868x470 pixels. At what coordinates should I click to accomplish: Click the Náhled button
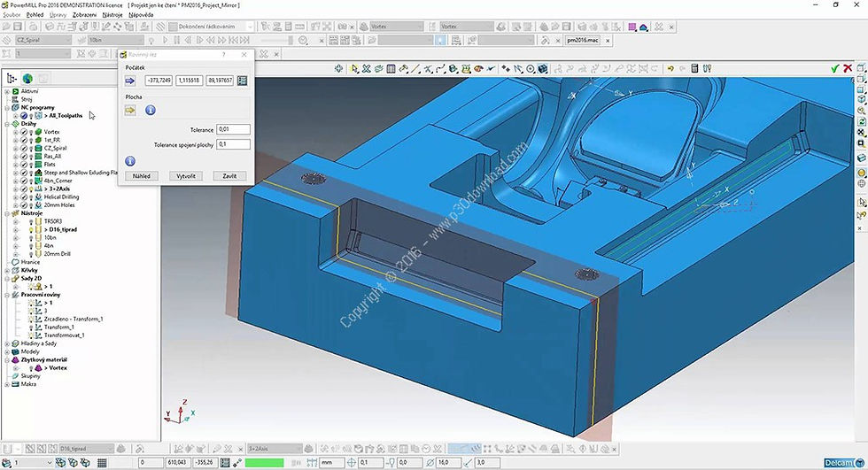tap(141, 176)
